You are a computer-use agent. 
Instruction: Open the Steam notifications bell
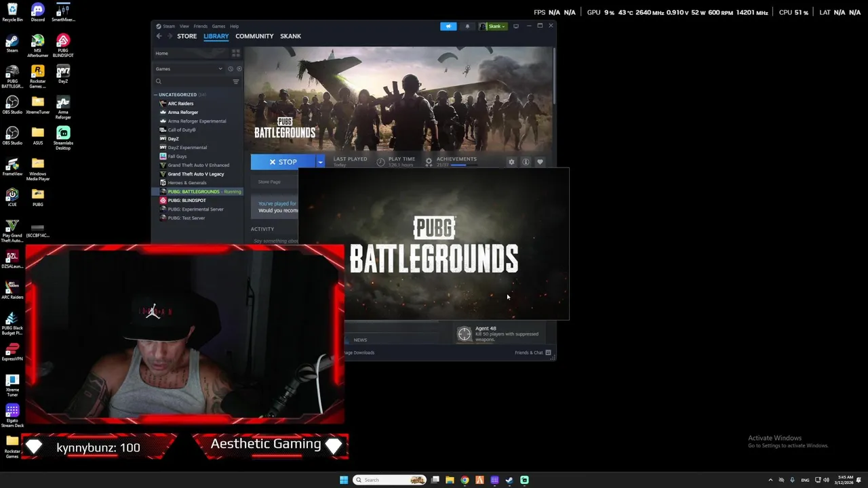click(x=467, y=26)
